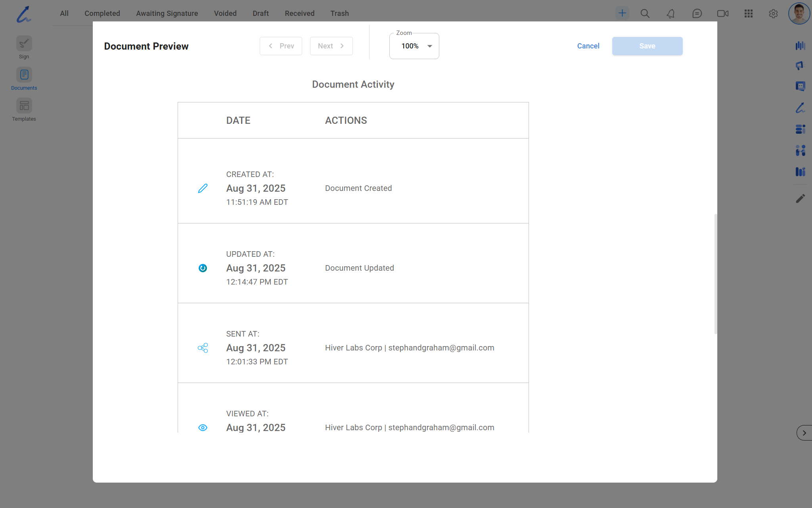Screen dimensions: 812x508
Task: Expand the right side panel arrow
Action: pos(804,433)
